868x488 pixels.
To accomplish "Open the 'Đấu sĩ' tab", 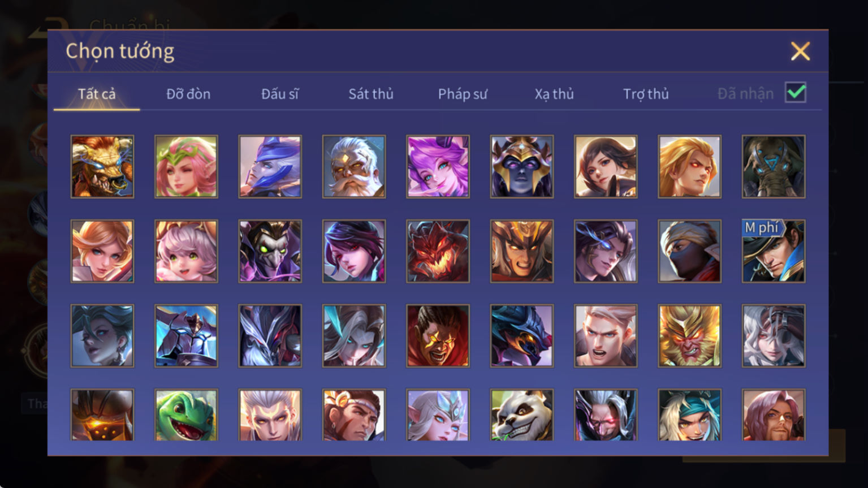I will tap(280, 94).
